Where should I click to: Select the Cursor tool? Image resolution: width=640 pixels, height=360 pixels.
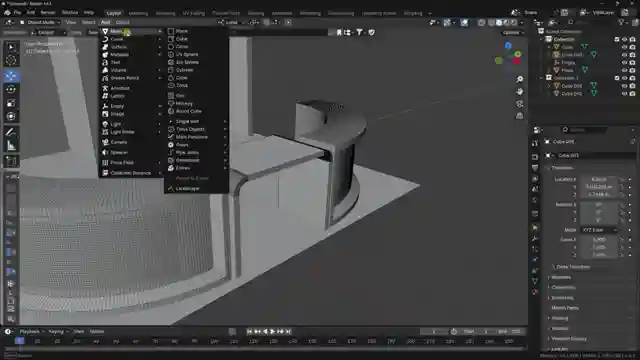tap(11, 60)
